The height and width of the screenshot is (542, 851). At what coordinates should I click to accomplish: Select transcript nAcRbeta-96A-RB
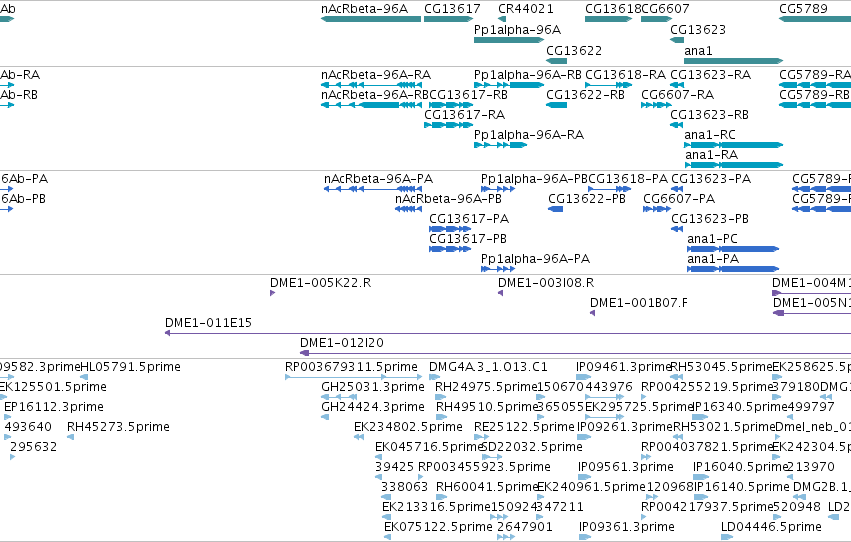[x=371, y=105]
